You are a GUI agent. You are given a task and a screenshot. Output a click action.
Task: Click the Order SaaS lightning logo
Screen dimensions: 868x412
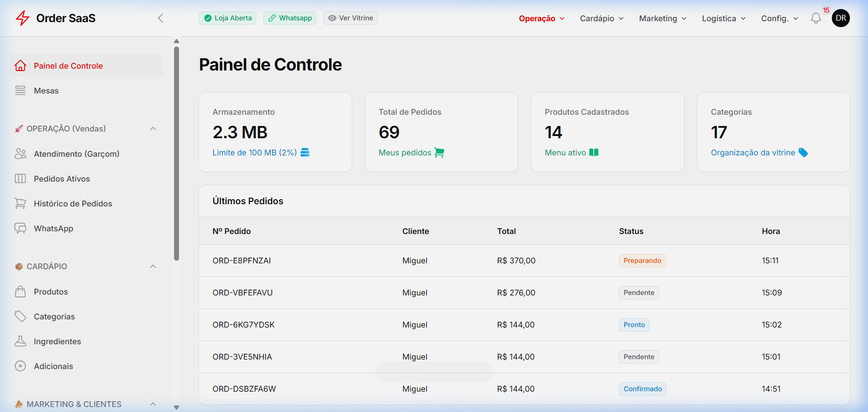coord(23,18)
